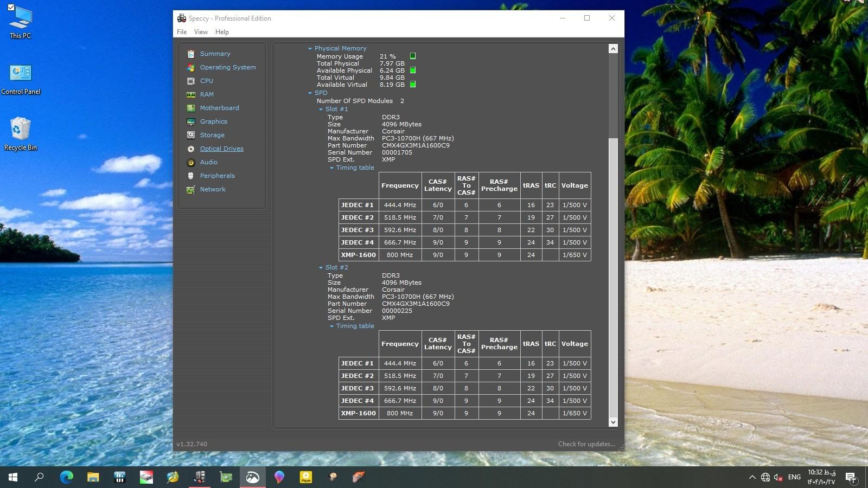The image size is (868, 488).
Task: Toggle the This PC desktop checkbox
Action: point(11,8)
